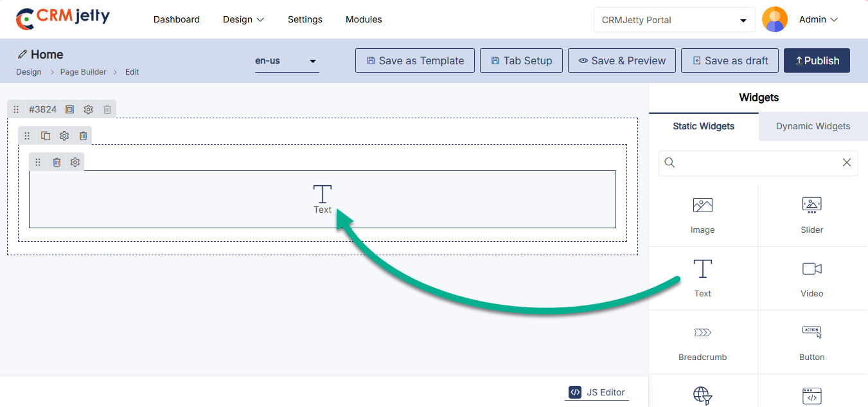Image resolution: width=868 pixels, height=407 pixels.
Task: Open the Text widget's gear settings
Action: pos(75,162)
